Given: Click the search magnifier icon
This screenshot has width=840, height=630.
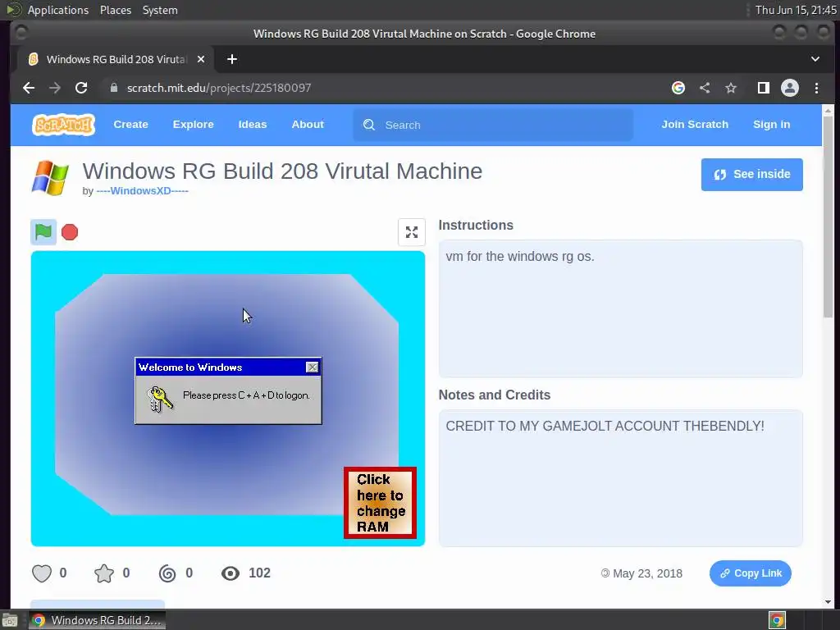Looking at the screenshot, I should tap(369, 125).
